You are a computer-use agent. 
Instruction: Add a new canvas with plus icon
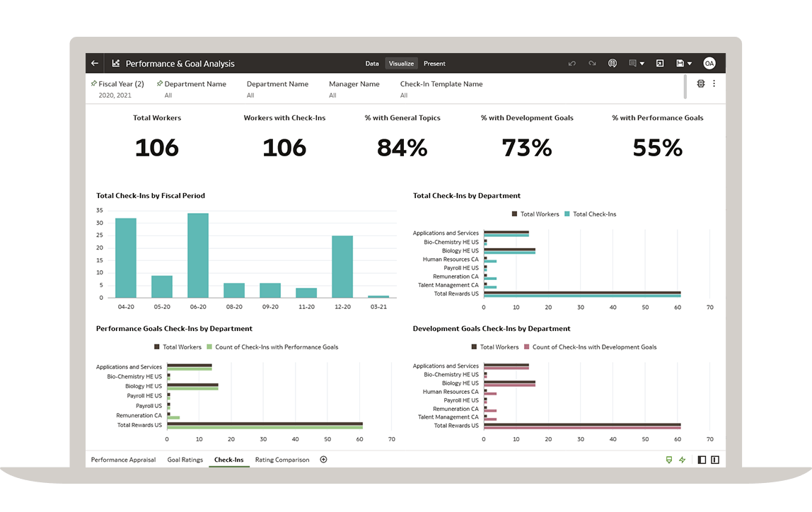(323, 460)
